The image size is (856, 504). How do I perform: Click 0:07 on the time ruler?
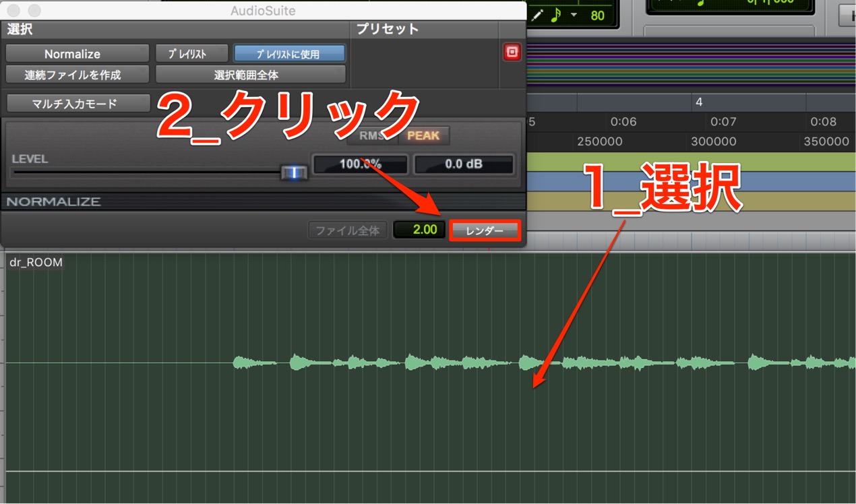tap(723, 122)
